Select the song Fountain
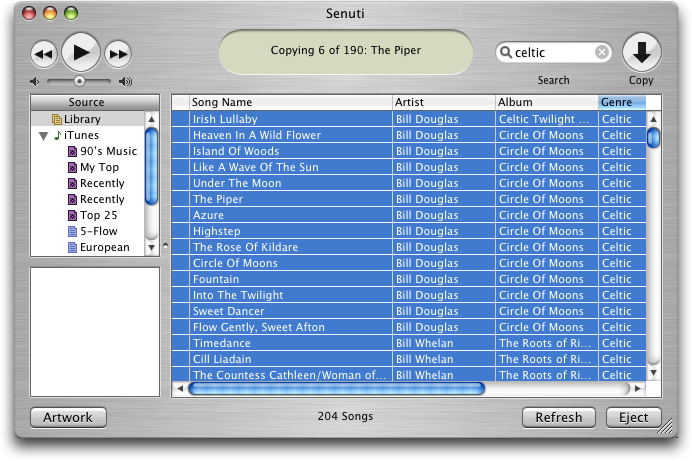This screenshot has height=461, width=692. (x=216, y=279)
